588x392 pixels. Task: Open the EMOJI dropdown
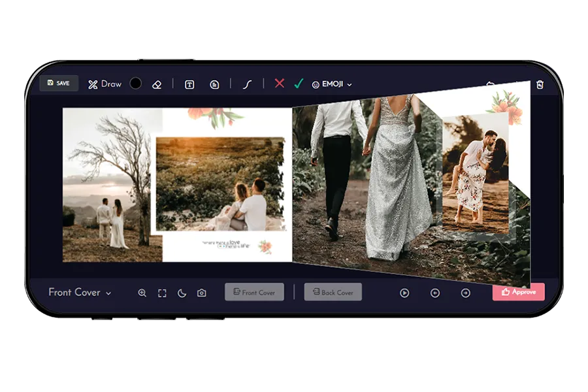coord(332,84)
